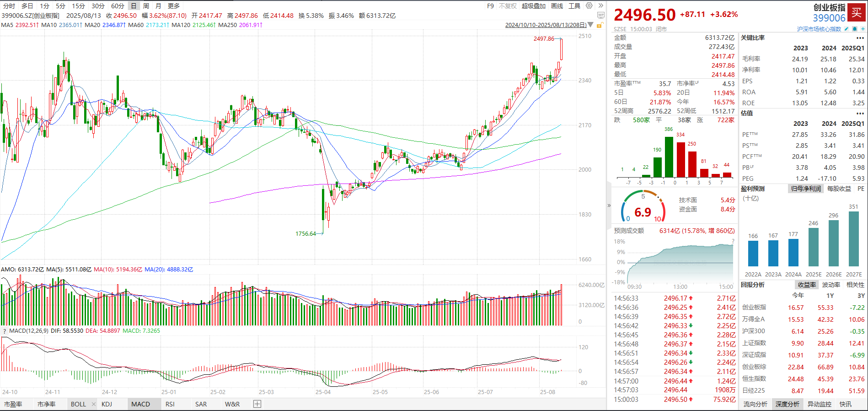Click the orange lock icon by date range
Viewport: 868px width, 411px height.
(x=600, y=25)
